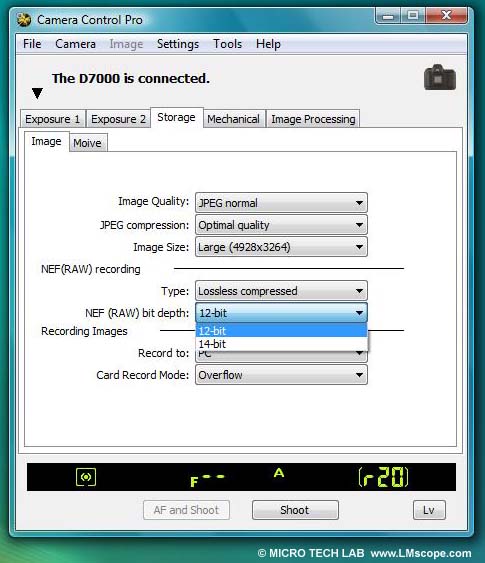Open the Image Quality dropdown

coord(281,203)
